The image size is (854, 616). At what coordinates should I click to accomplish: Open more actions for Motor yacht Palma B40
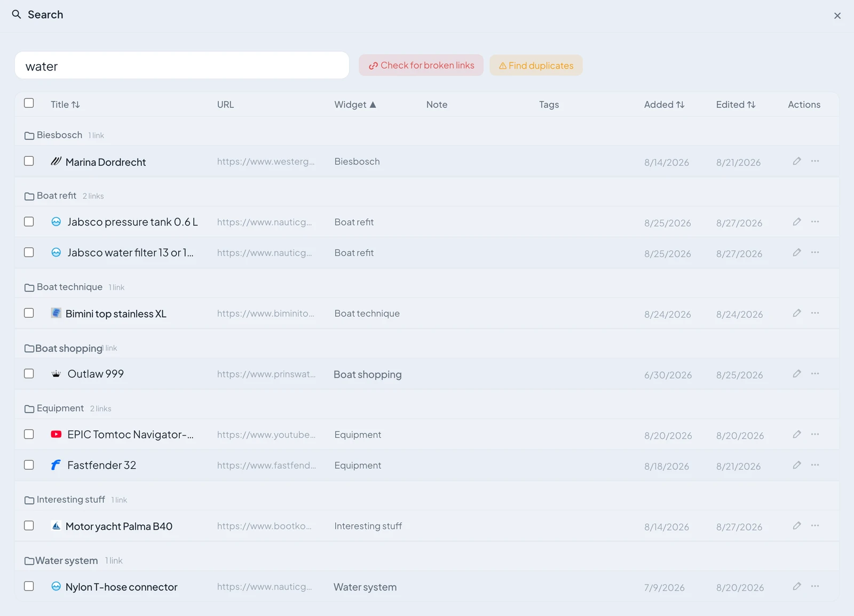815,526
